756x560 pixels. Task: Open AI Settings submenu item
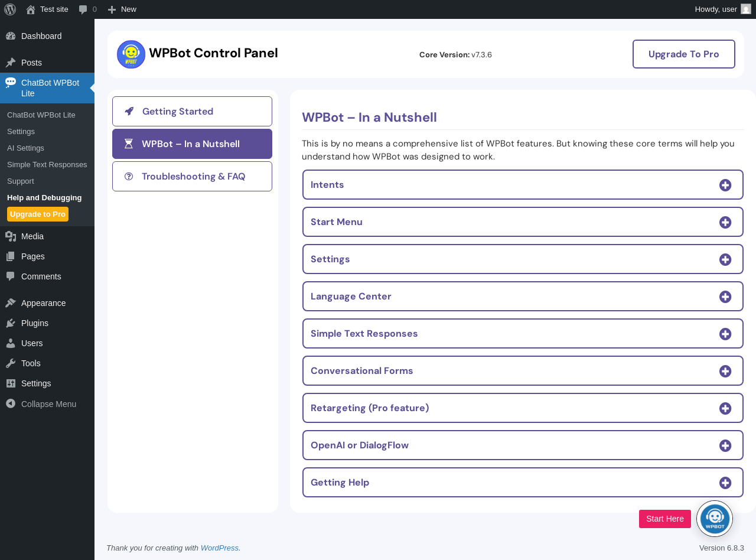(25, 148)
